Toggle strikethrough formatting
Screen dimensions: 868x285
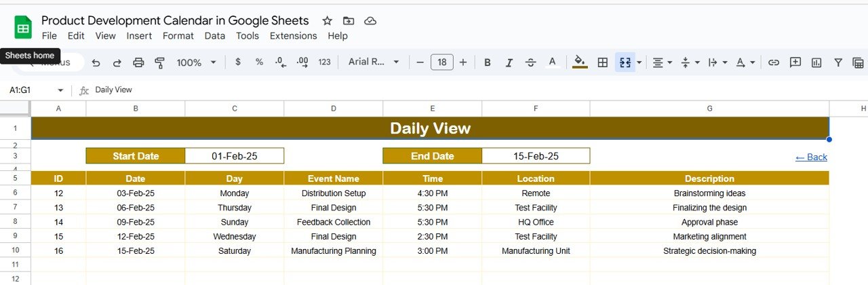tap(530, 62)
